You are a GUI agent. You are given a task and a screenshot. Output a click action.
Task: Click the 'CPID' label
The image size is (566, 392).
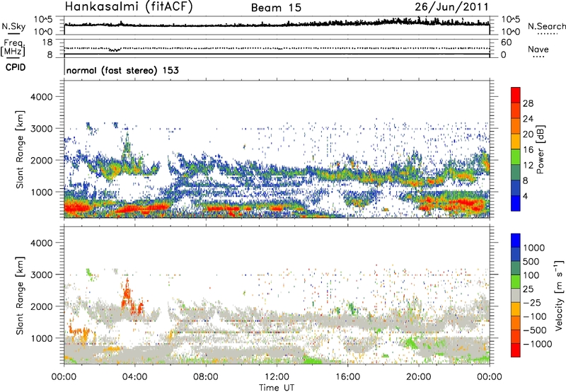click(16, 67)
